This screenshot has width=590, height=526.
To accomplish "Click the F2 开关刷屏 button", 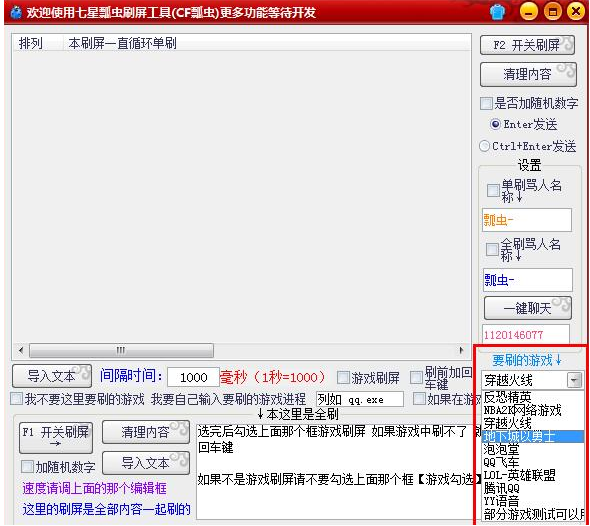I will [527, 46].
